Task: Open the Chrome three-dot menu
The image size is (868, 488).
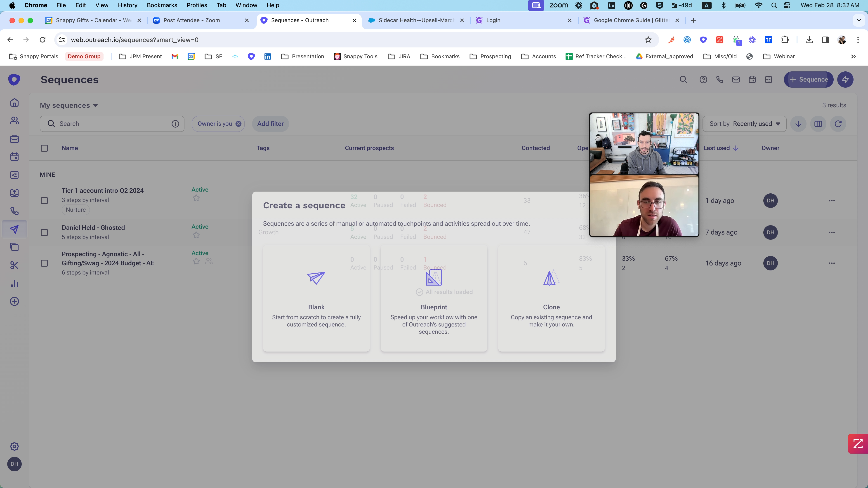Action: tap(858, 40)
